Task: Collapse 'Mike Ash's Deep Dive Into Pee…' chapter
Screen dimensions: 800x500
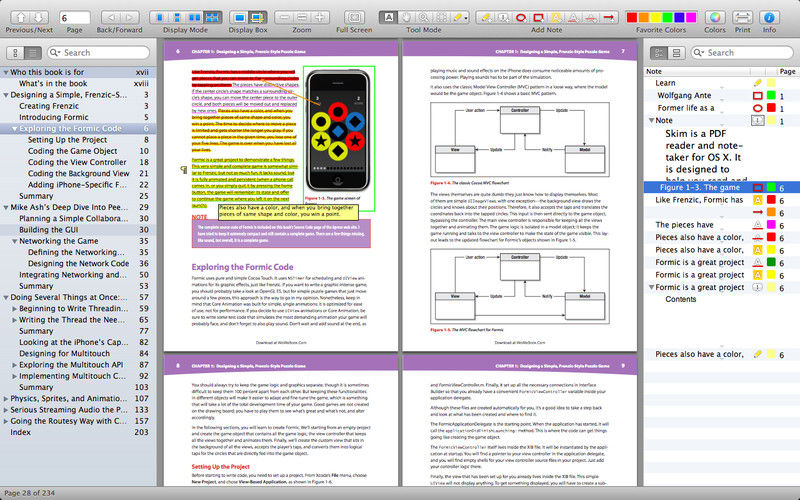Action: (x=6, y=208)
